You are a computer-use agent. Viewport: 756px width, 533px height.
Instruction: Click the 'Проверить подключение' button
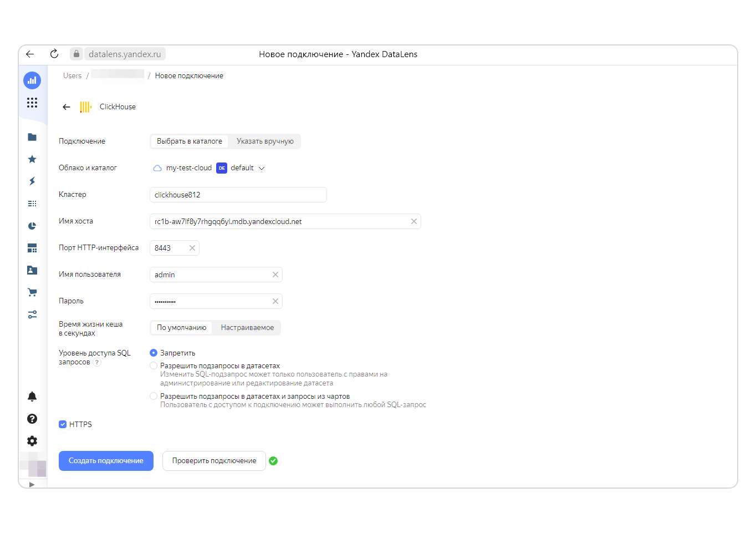pyautogui.click(x=214, y=461)
